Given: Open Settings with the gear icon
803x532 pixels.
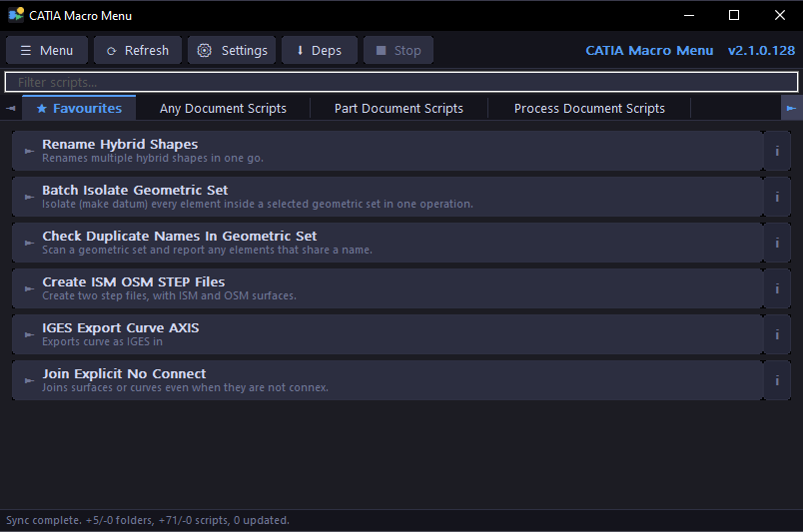Looking at the screenshot, I should pyautogui.click(x=232, y=50).
